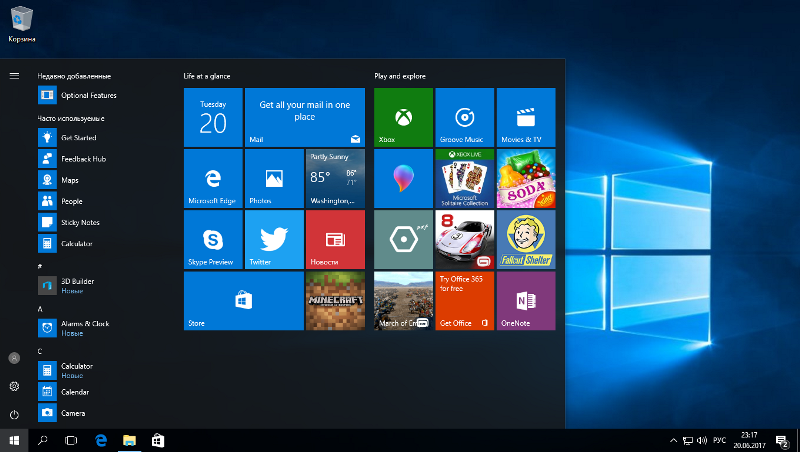Open Settings gear in Start menu
The height and width of the screenshot is (452, 800).
click(14, 386)
